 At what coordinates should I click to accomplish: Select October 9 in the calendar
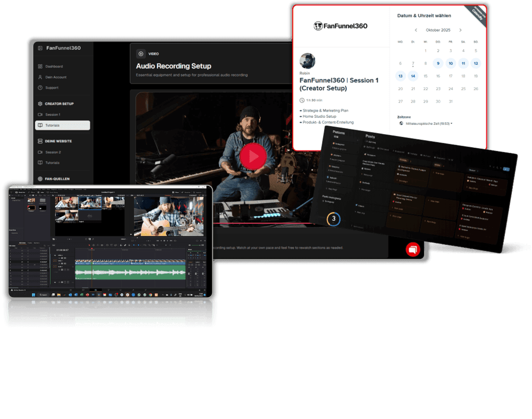point(438,63)
